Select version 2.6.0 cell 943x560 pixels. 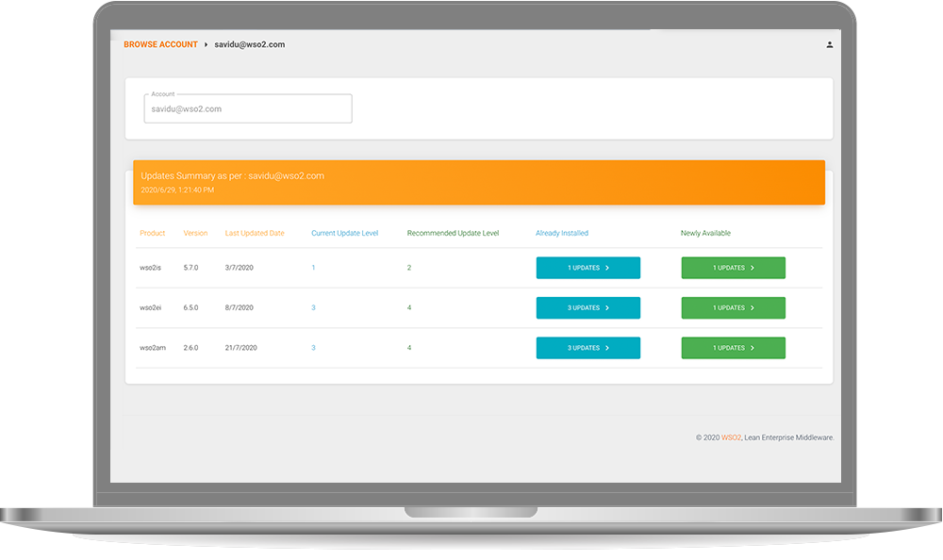click(x=190, y=348)
